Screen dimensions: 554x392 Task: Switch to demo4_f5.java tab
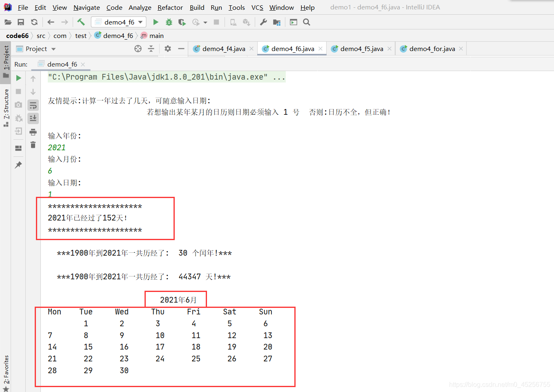pos(361,49)
